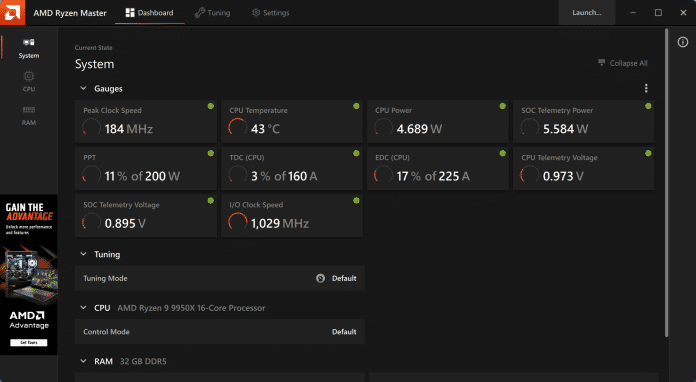This screenshot has height=382, width=696.
Task: Click the Tuning Mode profile icon
Action: pos(320,278)
